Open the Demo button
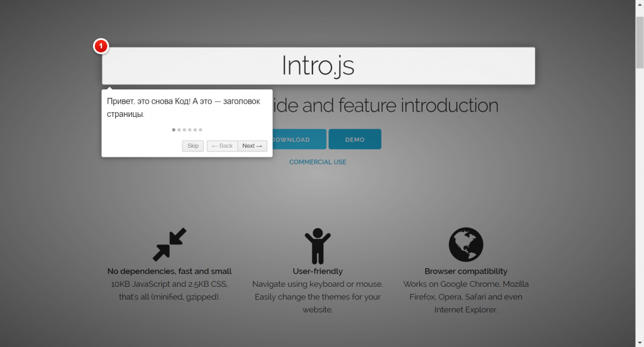This screenshot has width=644, height=347. click(355, 140)
